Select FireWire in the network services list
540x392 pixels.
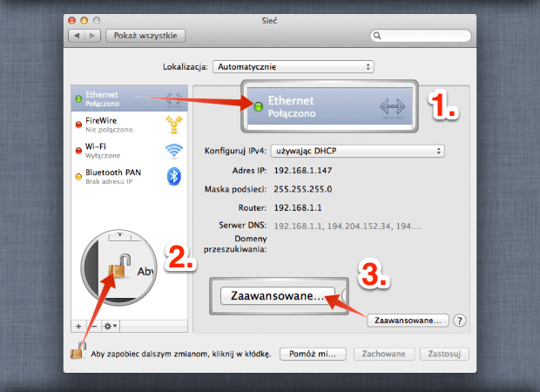130,125
